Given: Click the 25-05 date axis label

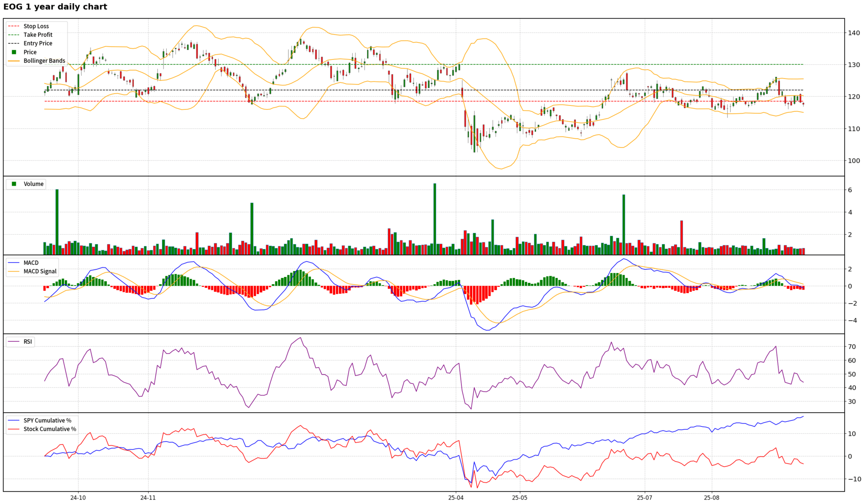Looking at the screenshot, I should (519, 498).
